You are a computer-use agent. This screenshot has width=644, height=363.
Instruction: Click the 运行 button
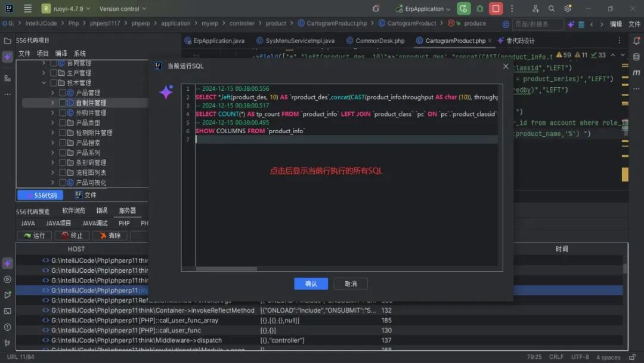tap(35, 236)
